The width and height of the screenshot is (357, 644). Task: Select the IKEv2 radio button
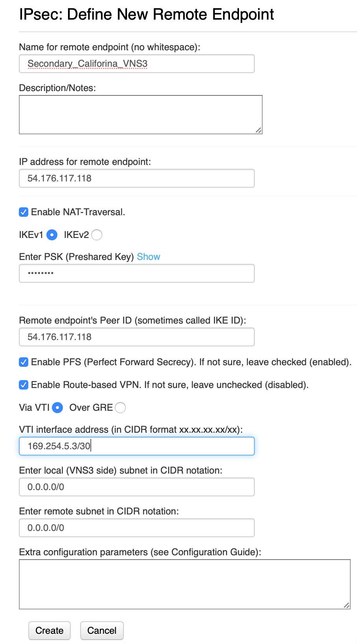coord(97,235)
